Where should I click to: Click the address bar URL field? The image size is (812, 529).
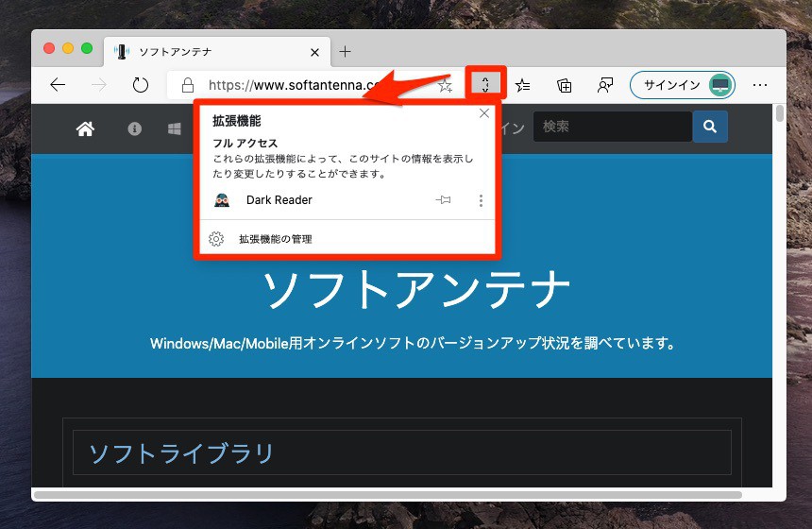[x=313, y=84]
